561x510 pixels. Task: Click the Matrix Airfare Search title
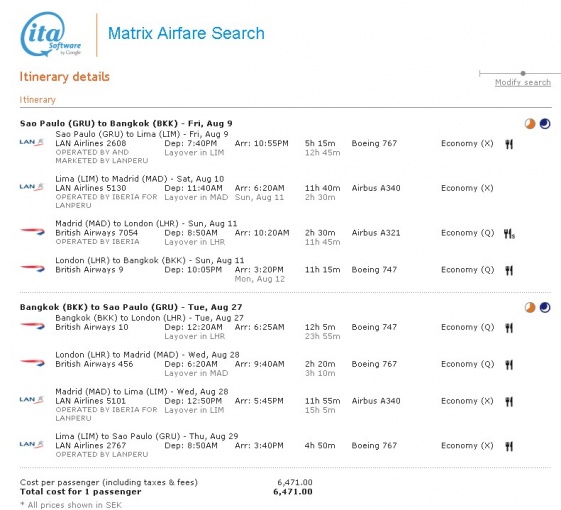click(186, 33)
